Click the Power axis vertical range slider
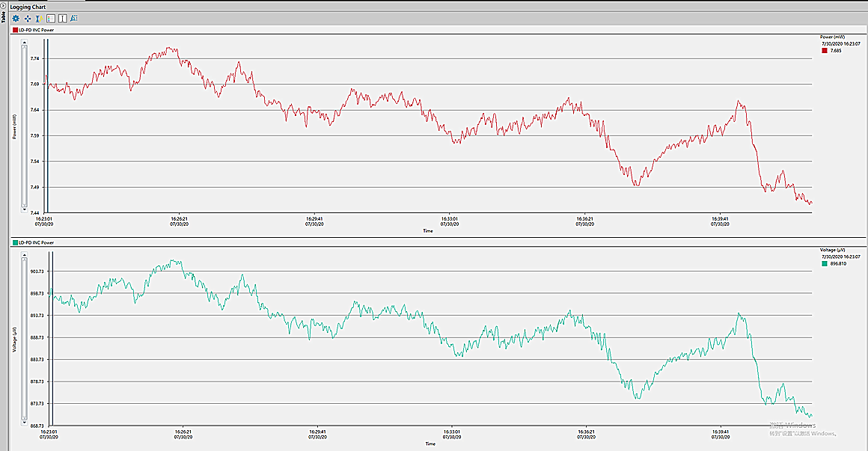This screenshot has width=868, height=451. pyautogui.click(x=25, y=123)
